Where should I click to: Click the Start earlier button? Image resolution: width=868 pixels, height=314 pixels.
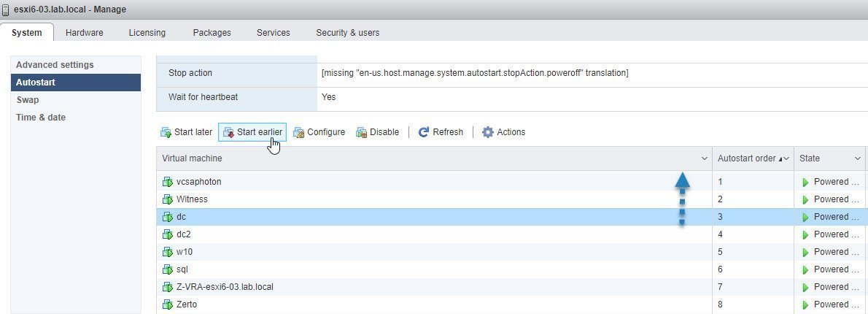(x=252, y=132)
